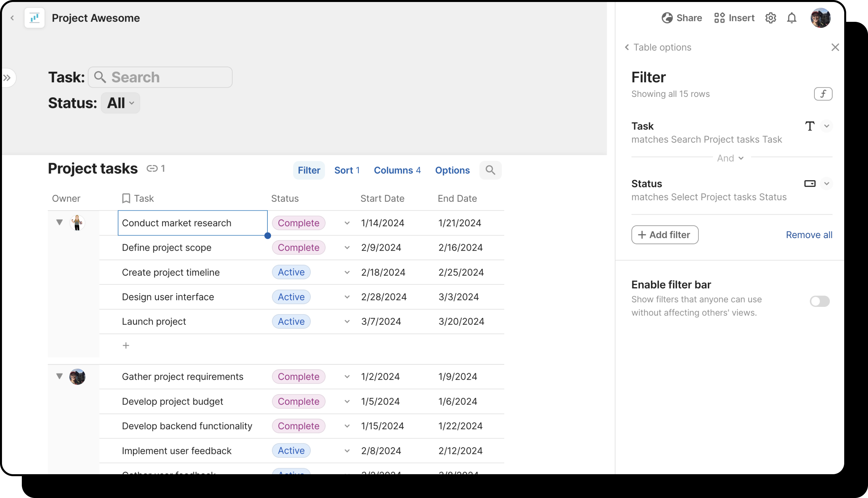The image size is (868, 498).
Task: Open sharing options via the Share icon
Action: 667,18
